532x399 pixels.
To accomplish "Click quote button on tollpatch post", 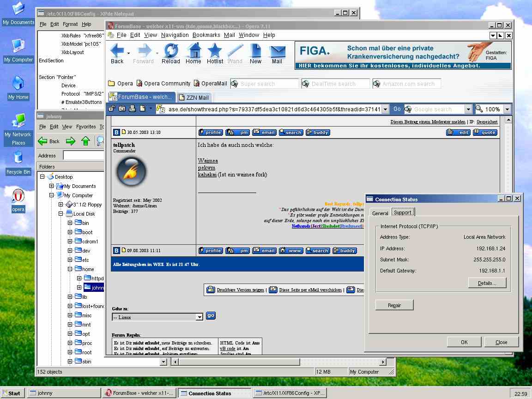I will click(485, 133).
